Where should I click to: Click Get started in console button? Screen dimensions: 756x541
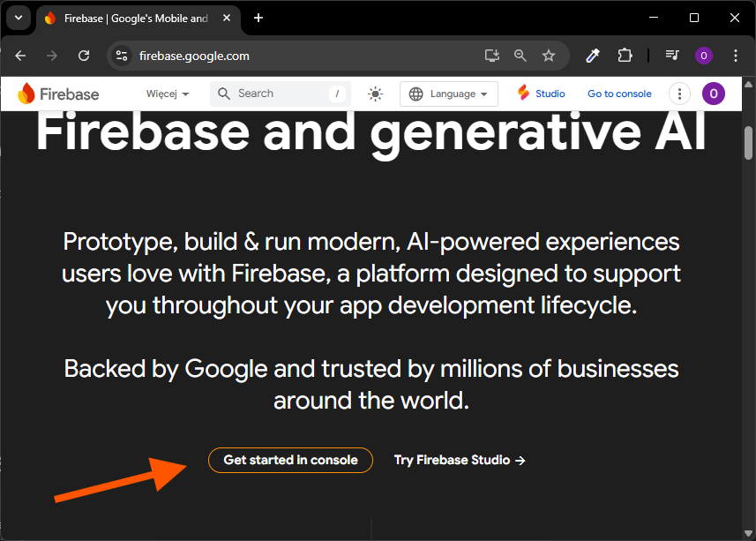tap(290, 460)
